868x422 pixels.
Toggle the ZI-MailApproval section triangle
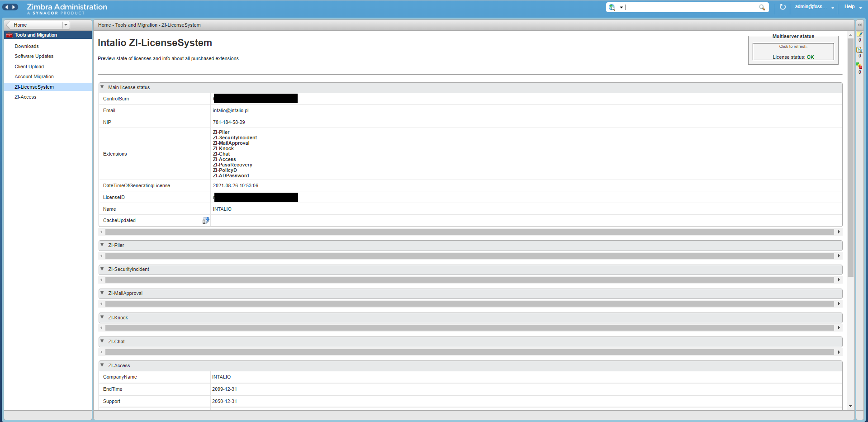102,293
